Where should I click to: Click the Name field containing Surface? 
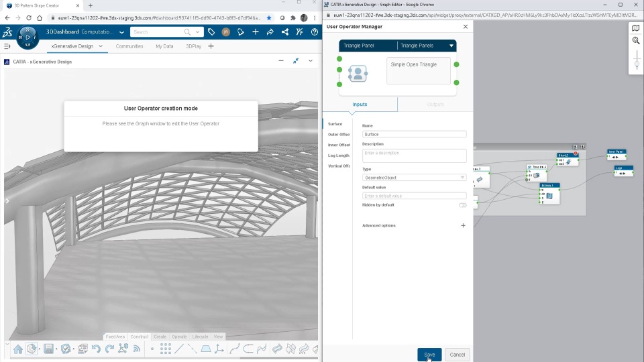pos(414,134)
